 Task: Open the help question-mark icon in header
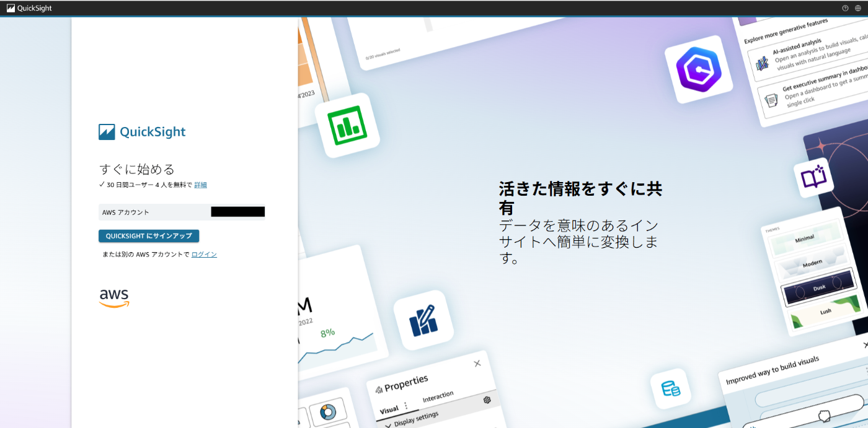coord(844,8)
